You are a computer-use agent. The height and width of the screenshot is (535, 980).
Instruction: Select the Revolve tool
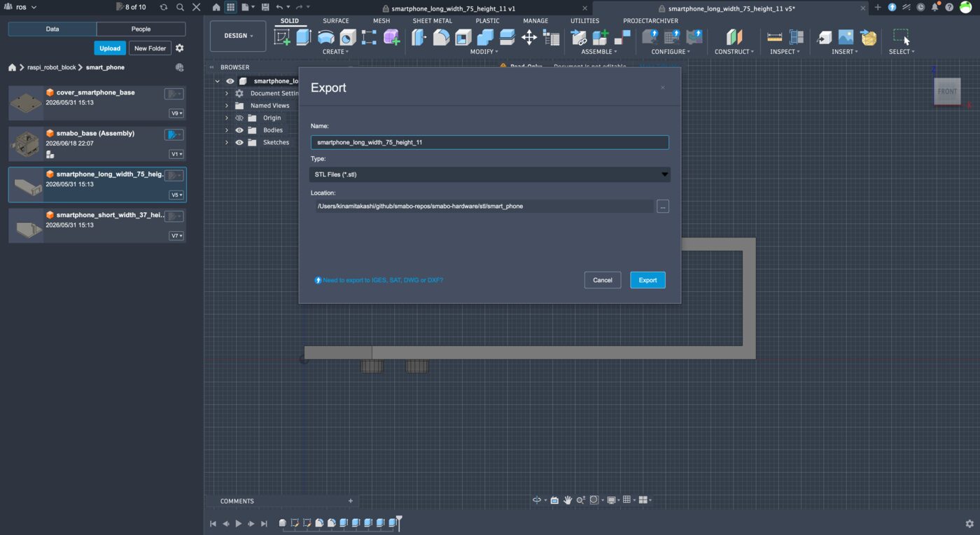click(325, 37)
